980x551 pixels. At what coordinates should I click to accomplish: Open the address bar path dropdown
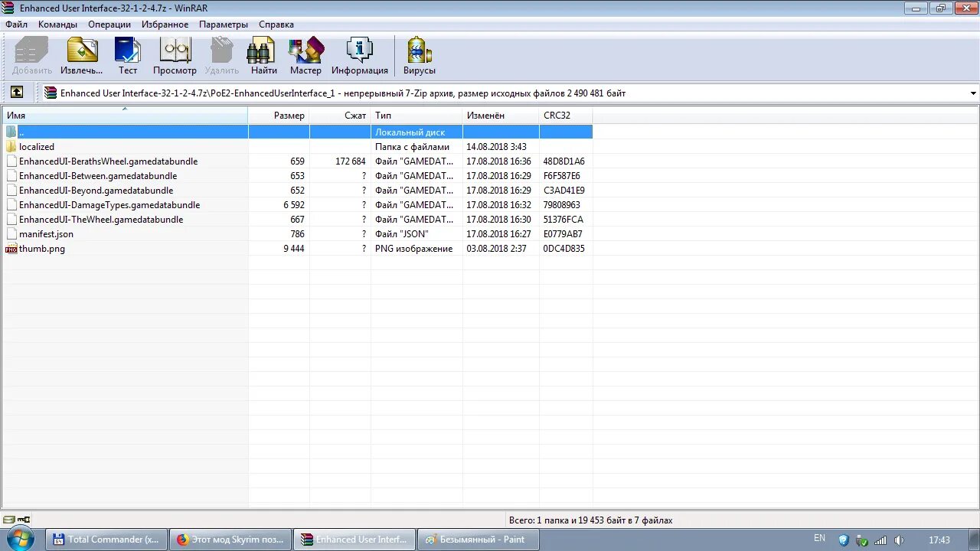pos(973,93)
